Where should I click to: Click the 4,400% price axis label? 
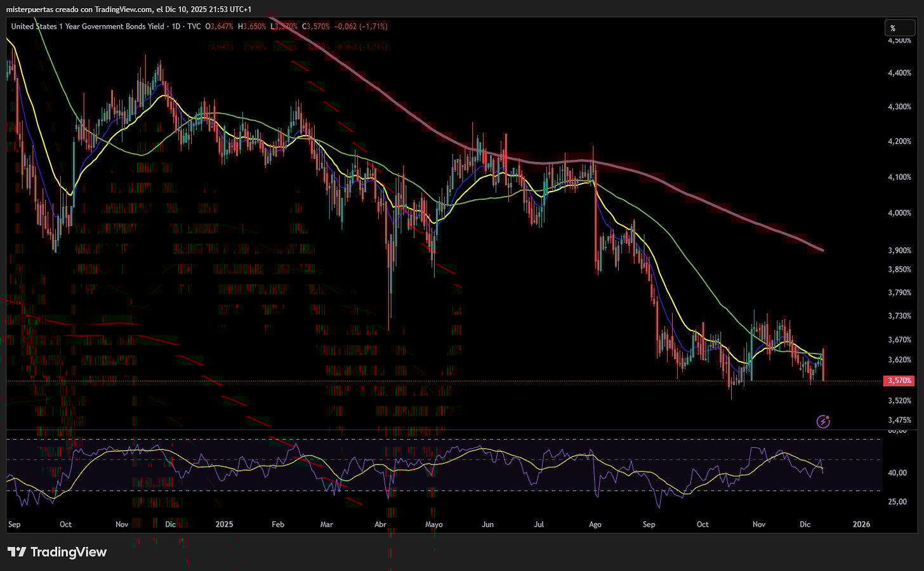[x=899, y=73]
